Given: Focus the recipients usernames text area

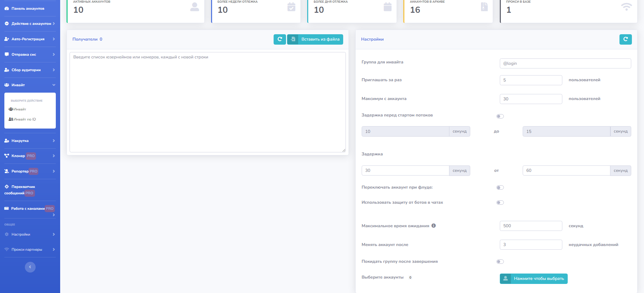Looking at the screenshot, I should [208, 102].
